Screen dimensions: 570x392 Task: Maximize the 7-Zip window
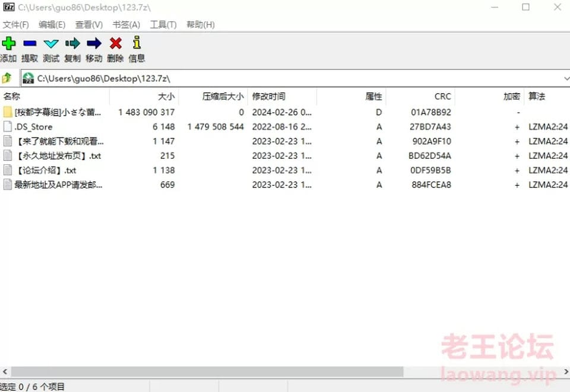pyautogui.click(x=525, y=7)
